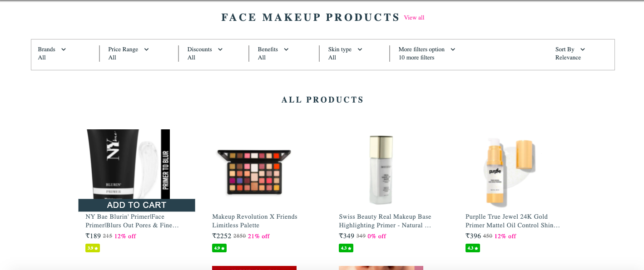The width and height of the screenshot is (644, 270).
Task: Add NY Bae primer to cart
Action: pyautogui.click(x=137, y=205)
